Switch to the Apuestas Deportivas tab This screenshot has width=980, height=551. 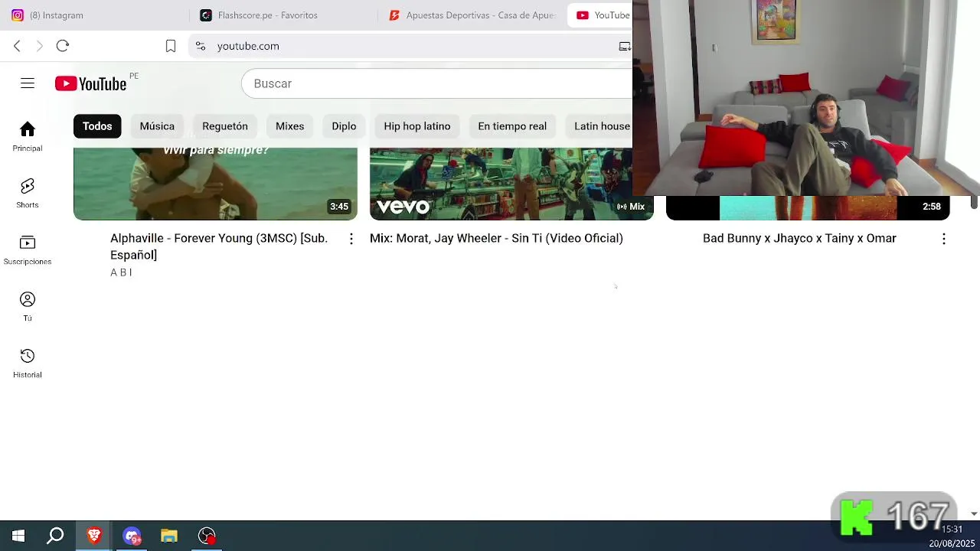tap(472, 15)
